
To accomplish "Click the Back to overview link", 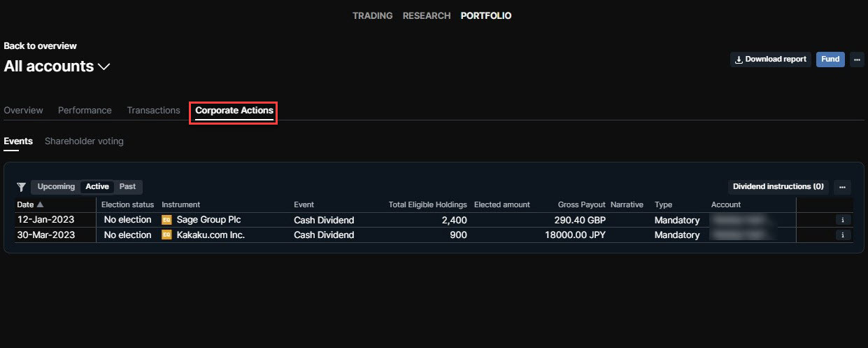I will point(40,46).
